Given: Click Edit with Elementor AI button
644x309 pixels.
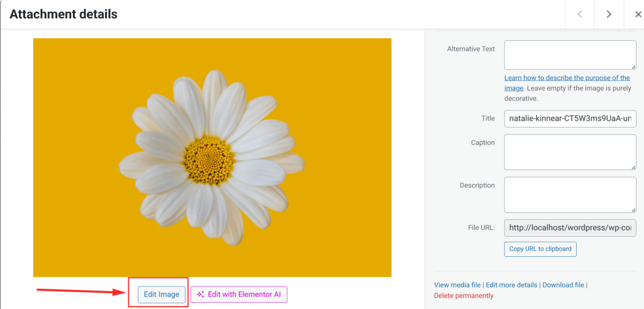Looking at the screenshot, I should tap(239, 294).
